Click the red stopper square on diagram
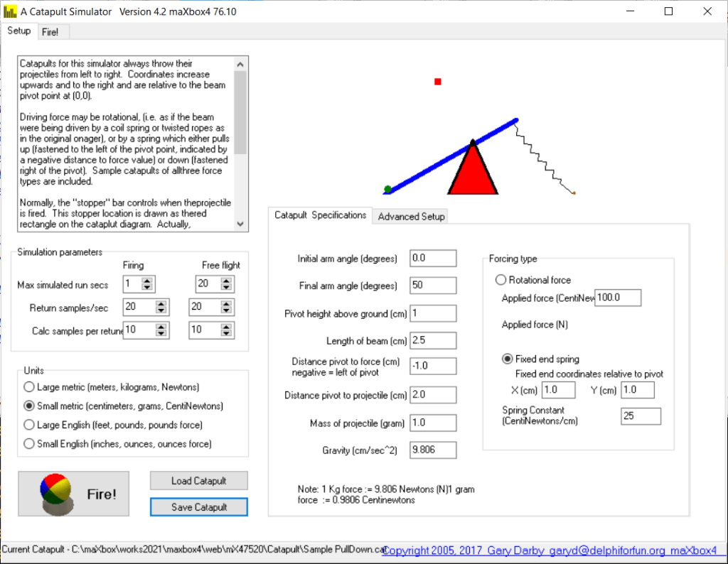728x564 pixels. point(438,82)
